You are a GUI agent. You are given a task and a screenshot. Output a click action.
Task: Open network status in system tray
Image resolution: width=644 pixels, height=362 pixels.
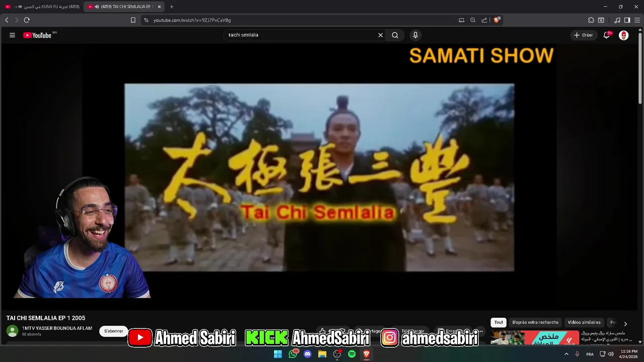coord(603,354)
